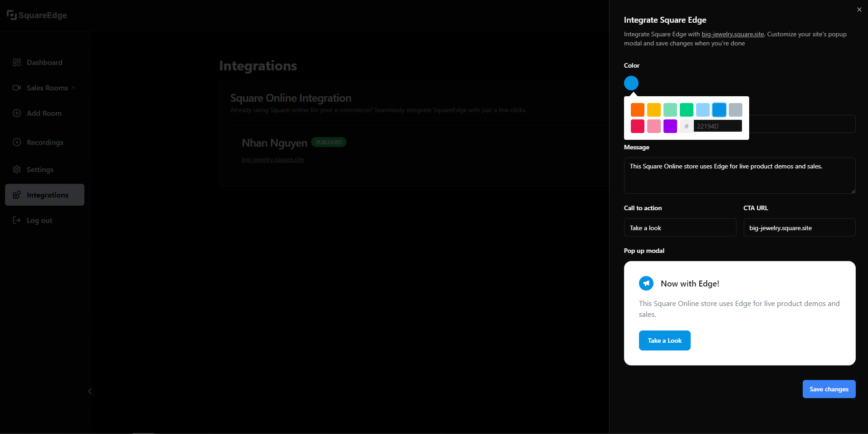Click the selected blue color circle
868x434 pixels.
pyautogui.click(x=631, y=83)
